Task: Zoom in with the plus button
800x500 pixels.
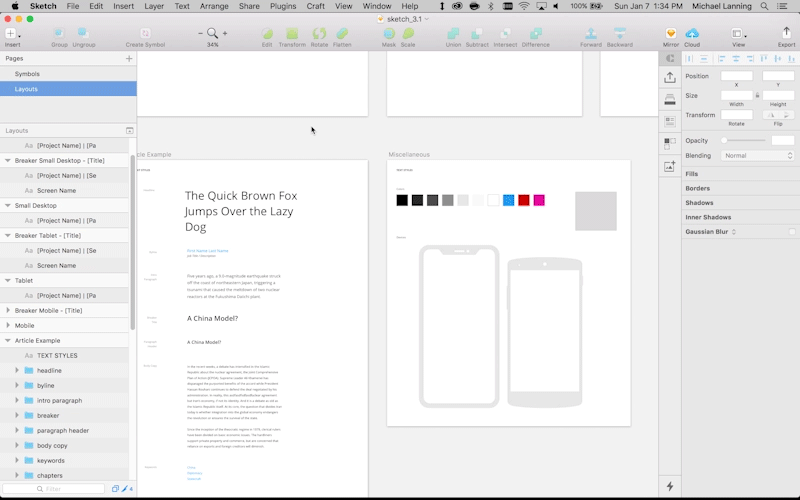Action: (x=225, y=34)
